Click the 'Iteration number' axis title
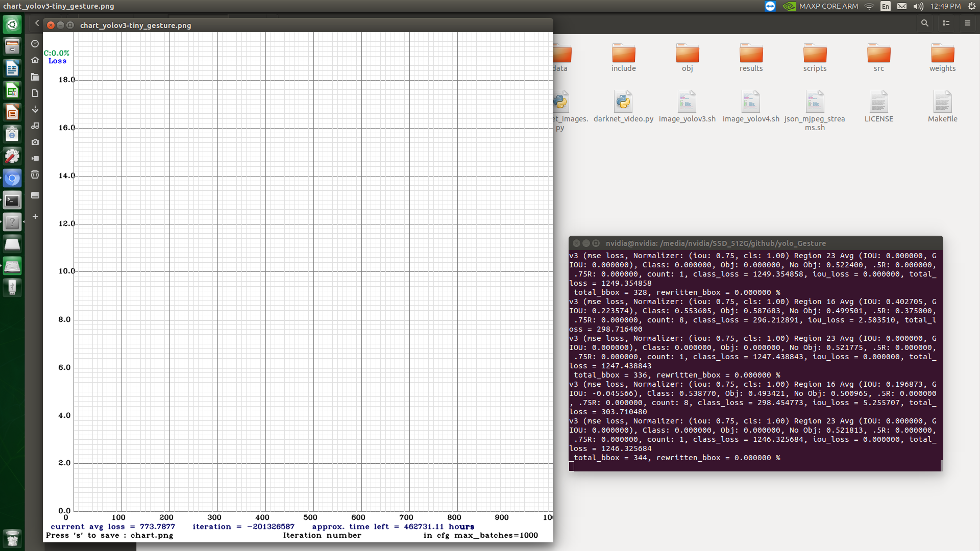 coord(322,535)
